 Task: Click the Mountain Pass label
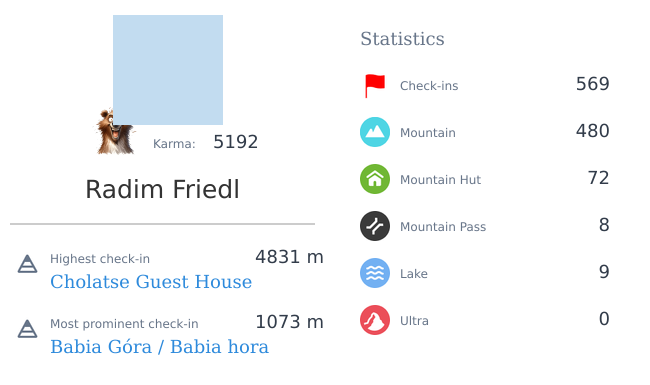click(x=443, y=227)
